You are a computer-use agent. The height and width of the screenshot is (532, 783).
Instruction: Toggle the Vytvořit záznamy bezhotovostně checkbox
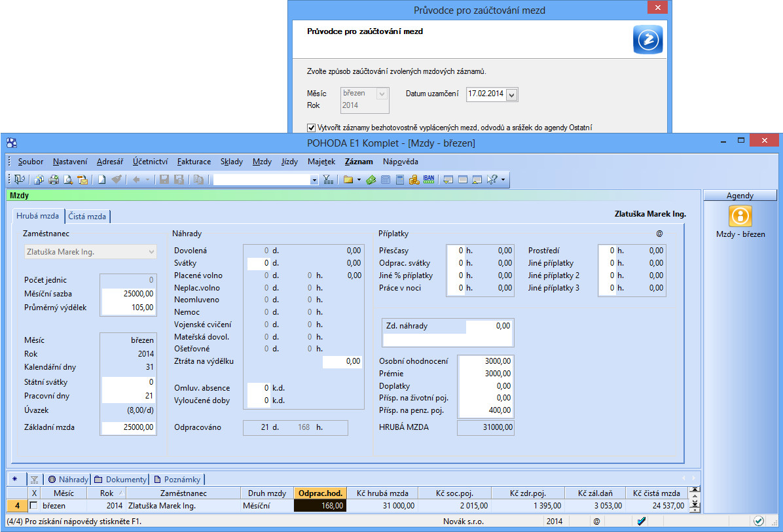click(311, 128)
